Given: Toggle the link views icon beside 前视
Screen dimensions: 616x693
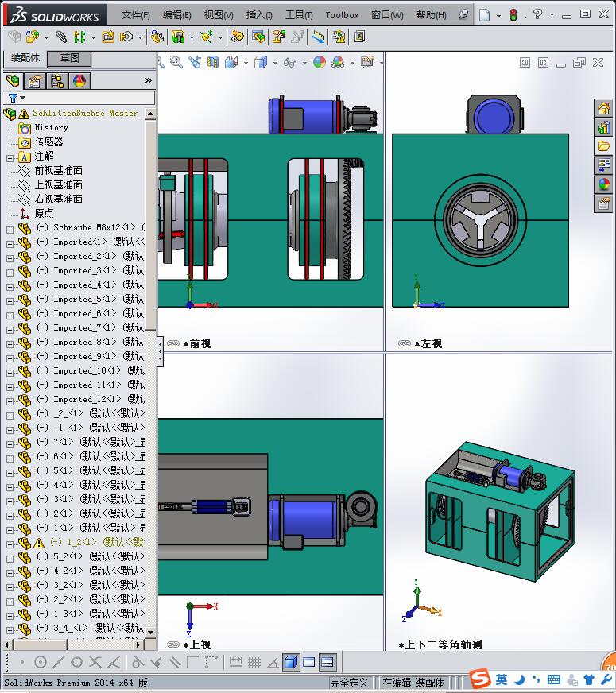Looking at the screenshot, I should (173, 343).
